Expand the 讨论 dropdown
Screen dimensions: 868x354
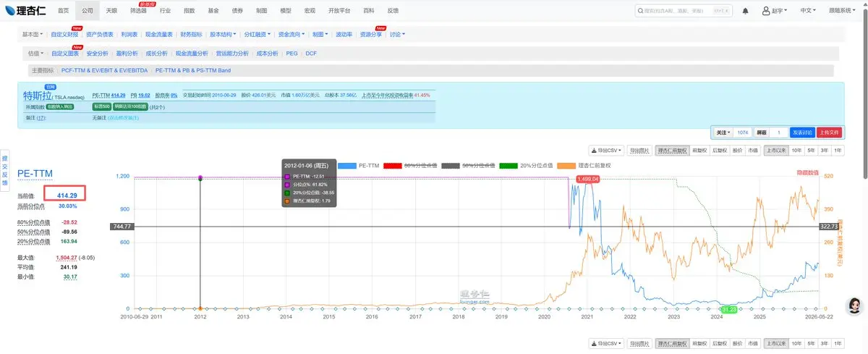[397, 34]
